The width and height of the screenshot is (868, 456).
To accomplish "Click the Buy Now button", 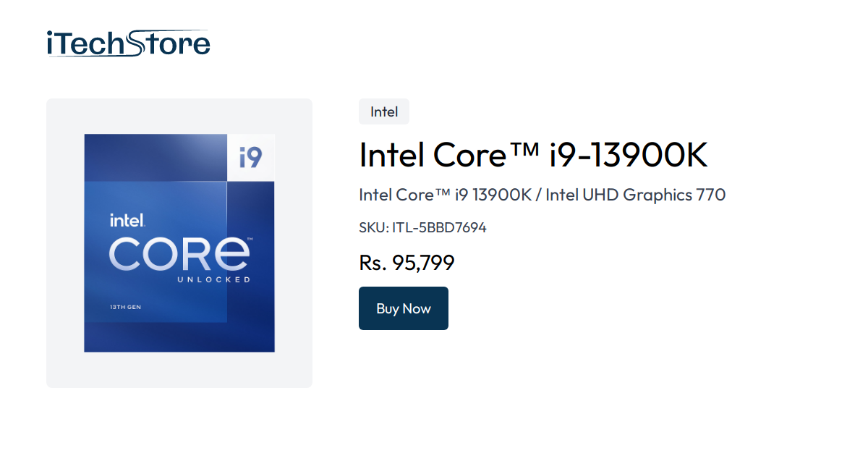I will [x=403, y=308].
